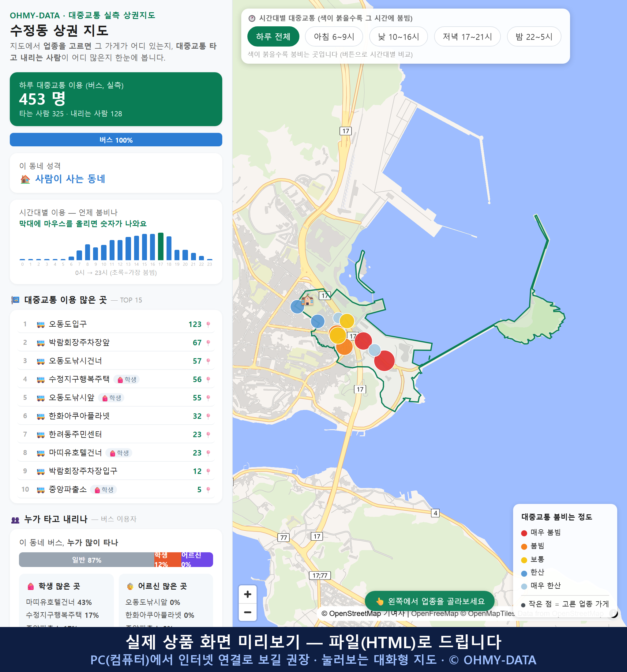Click the pin icon for 박람회장주차장입구

(208, 471)
